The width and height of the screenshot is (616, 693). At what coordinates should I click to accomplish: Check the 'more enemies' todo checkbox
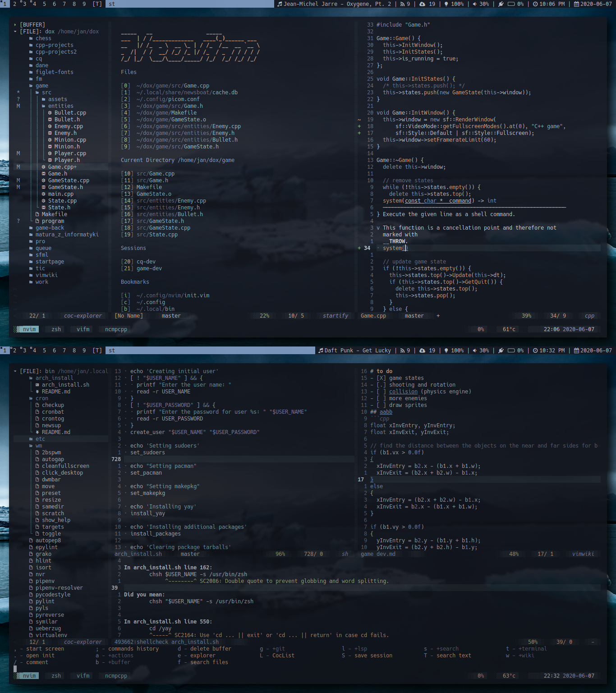[x=381, y=398]
